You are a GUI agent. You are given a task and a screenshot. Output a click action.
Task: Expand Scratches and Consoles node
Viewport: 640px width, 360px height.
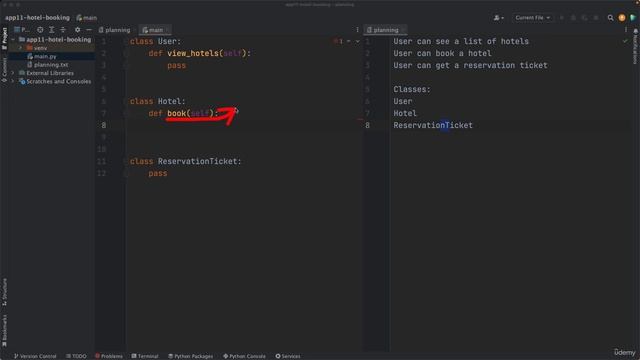13,81
